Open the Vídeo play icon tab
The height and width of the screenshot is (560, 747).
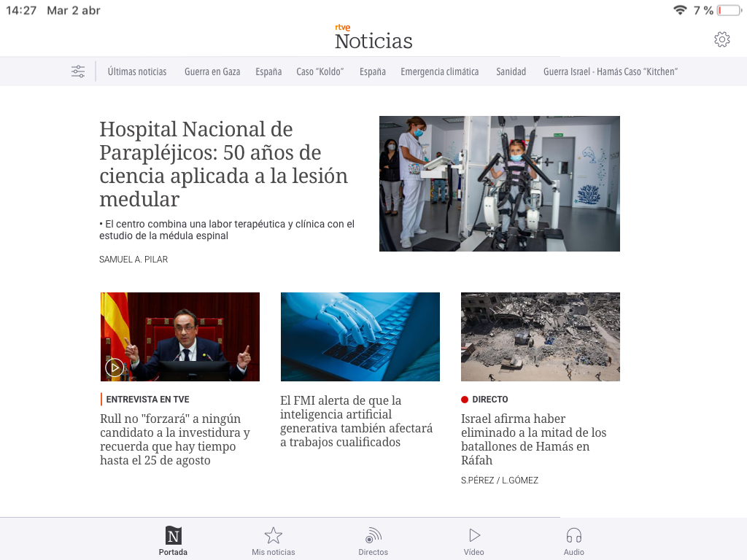(x=474, y=536)
